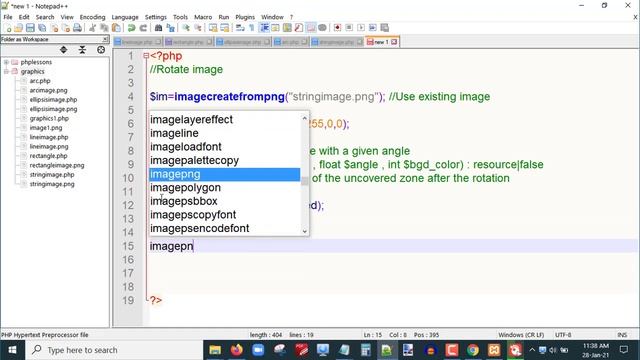Select rectangleimage.png in the workspace tree
The height and width of the screenshot is (360, 640).
pyautogui.click(x=57, y=165)
